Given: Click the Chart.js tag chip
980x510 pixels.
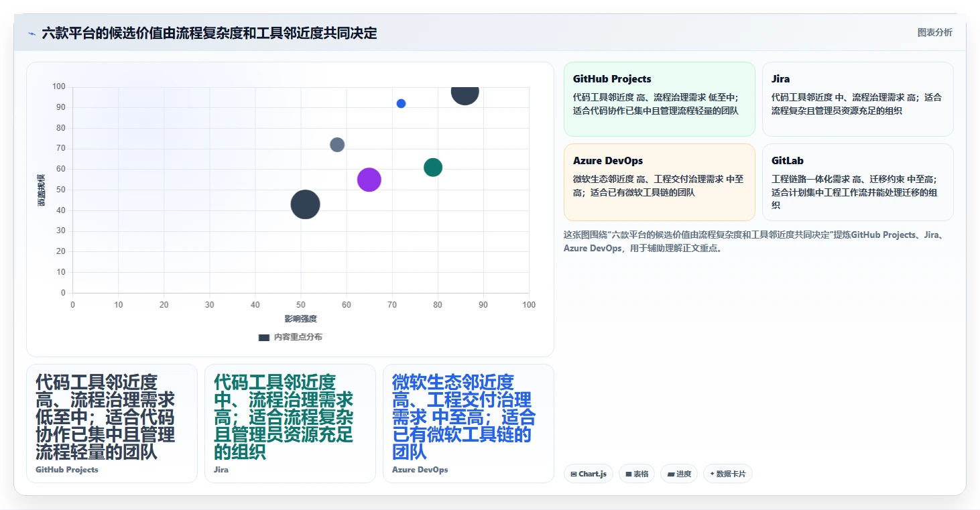Looking at the screenshot, I should (x=588, y=474).
